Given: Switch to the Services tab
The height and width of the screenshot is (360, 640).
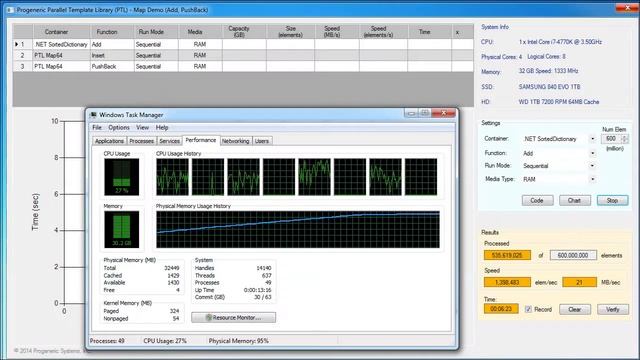Looking at the screenshot, I should coord(169,141).
